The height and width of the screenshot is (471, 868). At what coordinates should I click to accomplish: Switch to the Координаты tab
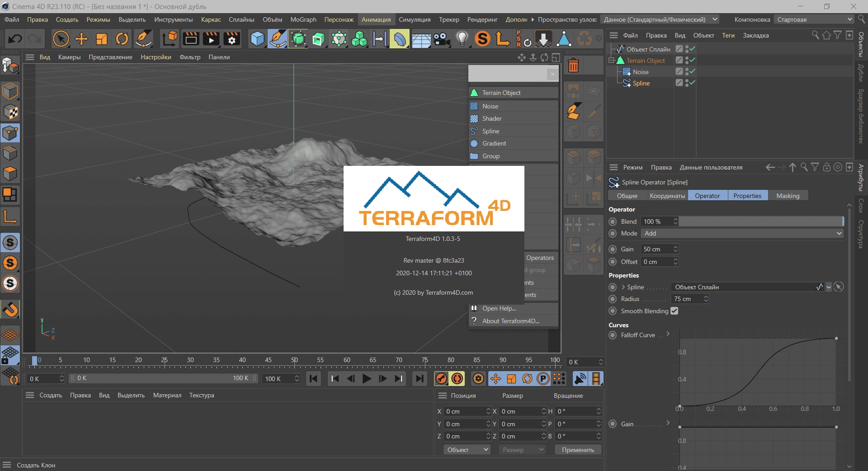click(x=667, y=196)
